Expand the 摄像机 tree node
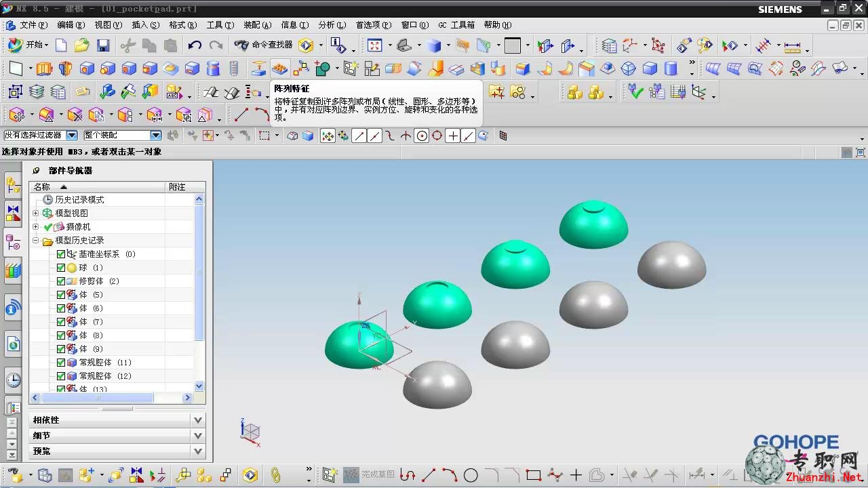868x488 pixels. point(36,227)
